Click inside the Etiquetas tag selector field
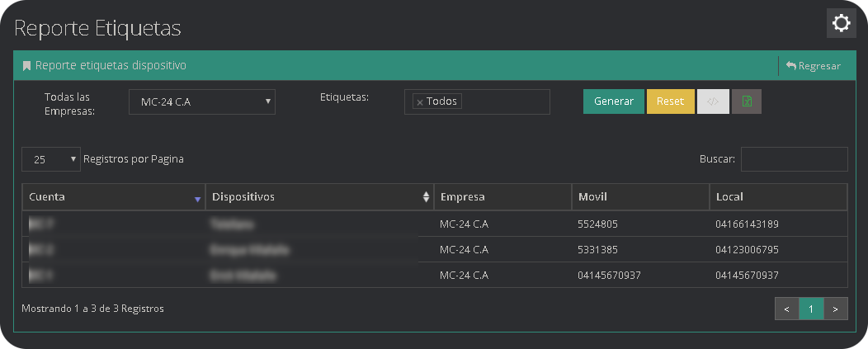Screen dimensions: 868x349 tap(503, 101)
